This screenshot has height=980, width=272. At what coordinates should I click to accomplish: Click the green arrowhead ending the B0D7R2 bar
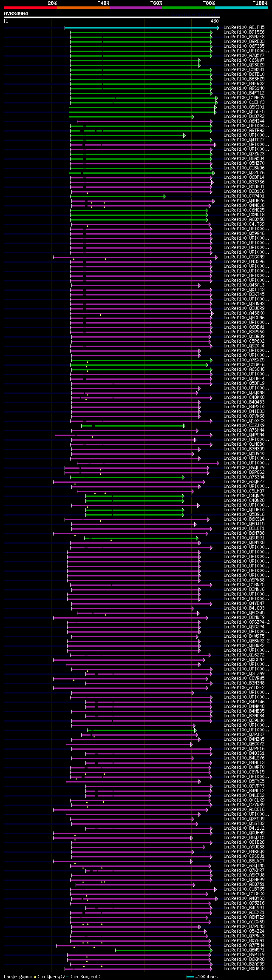pos(193,117)
